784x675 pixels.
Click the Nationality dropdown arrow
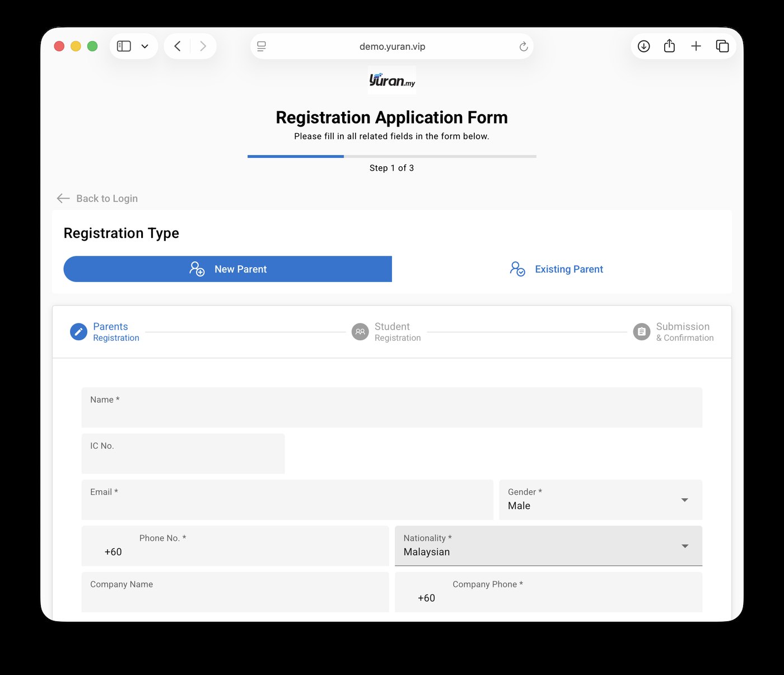pyautogui.click(x=684, y=546)
